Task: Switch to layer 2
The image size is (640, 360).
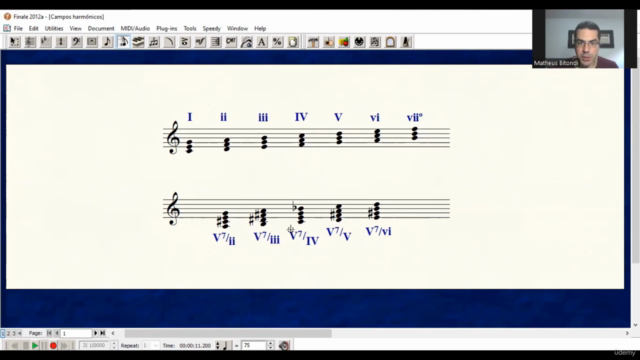Action: tap(8, 333)
